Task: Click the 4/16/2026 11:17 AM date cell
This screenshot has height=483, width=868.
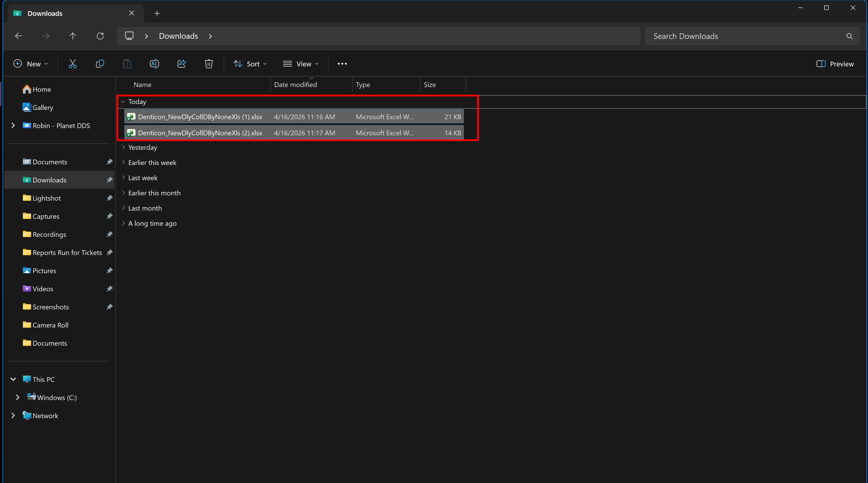Action: pos(304,133)
